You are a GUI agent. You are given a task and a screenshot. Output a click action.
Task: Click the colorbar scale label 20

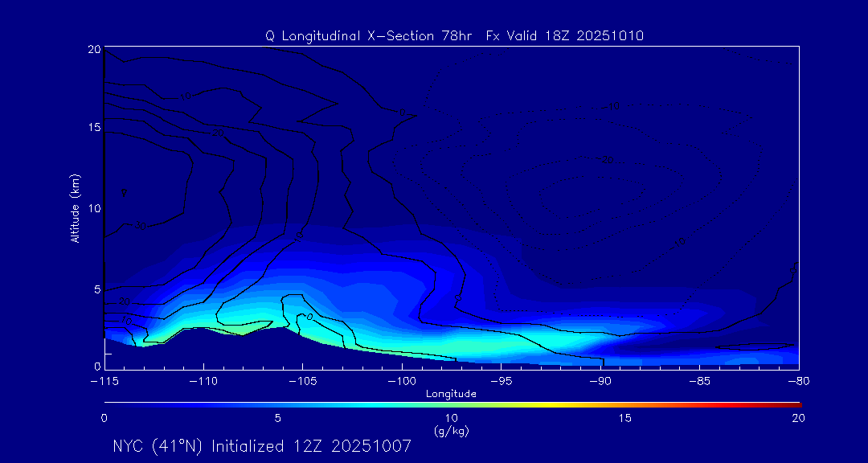pos(798,419)
